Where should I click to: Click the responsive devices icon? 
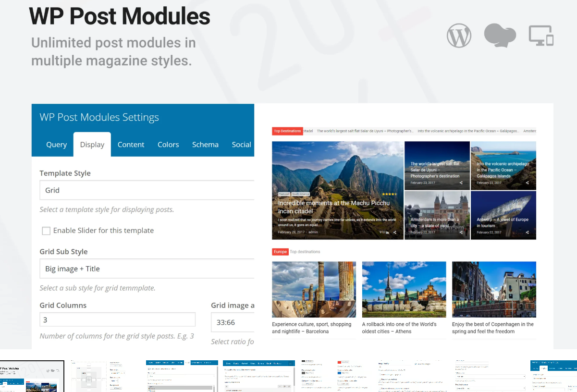point(541,36)
